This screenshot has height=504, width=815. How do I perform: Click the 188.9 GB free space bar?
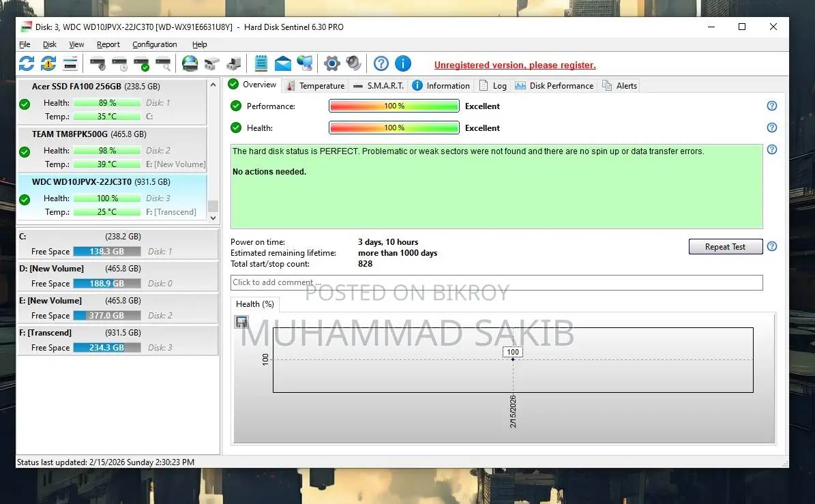tap(107, 284)
